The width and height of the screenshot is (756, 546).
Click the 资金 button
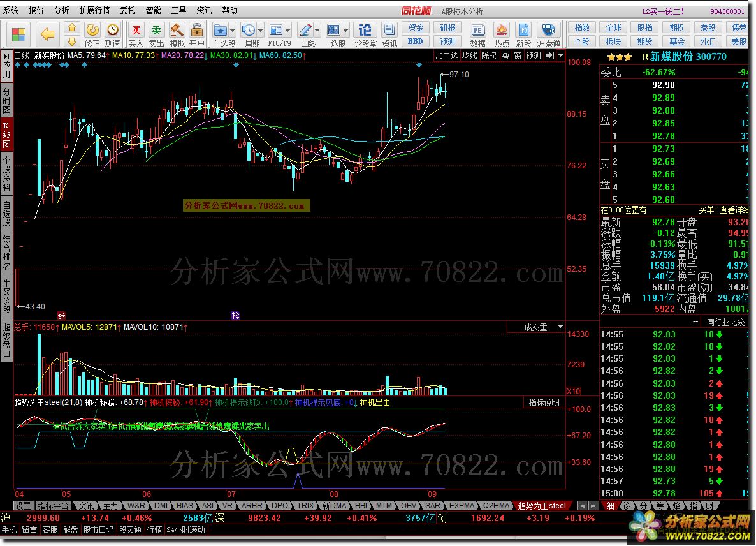click(x=415, y=27)
